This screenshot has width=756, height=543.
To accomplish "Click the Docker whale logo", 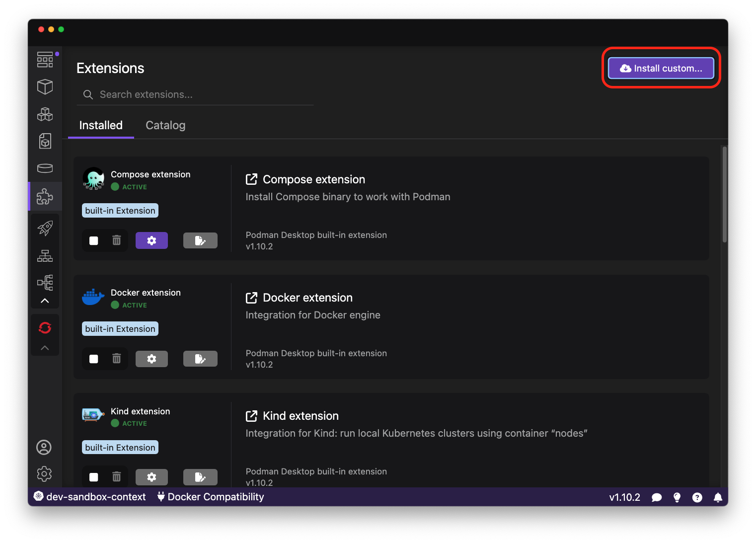I will pyautogui.click(x=93, y=297).
